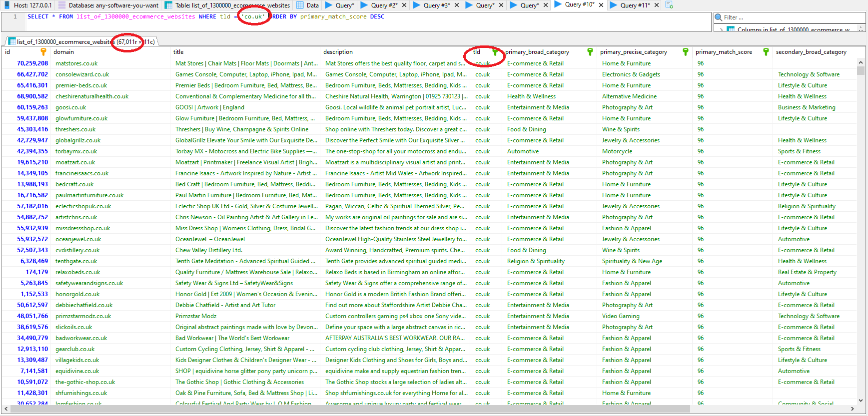Image resolution: width=868 pixels, height=416 pixels.
Task: Select the Spirituality & New Age cell
Action: click(x=645, y=261)
